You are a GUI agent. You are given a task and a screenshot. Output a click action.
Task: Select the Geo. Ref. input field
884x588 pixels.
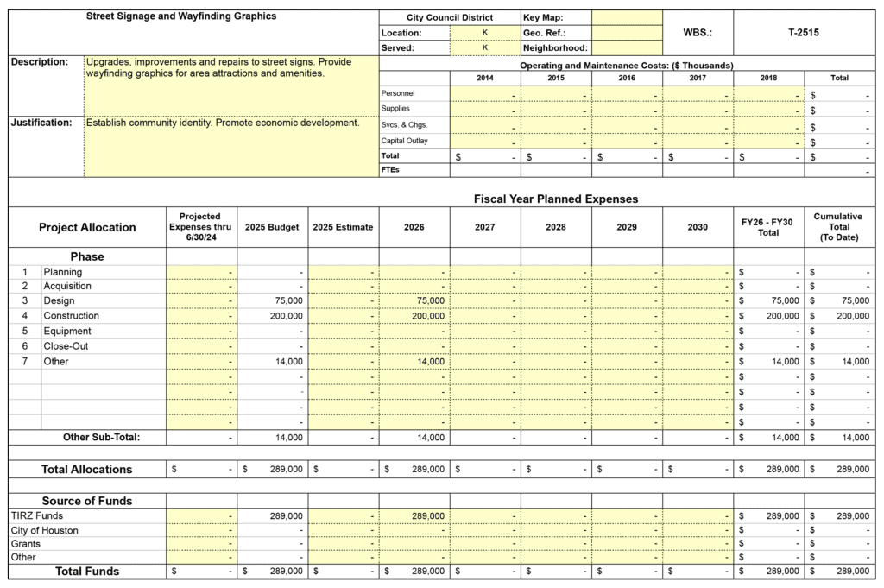[x=627, y=33]
